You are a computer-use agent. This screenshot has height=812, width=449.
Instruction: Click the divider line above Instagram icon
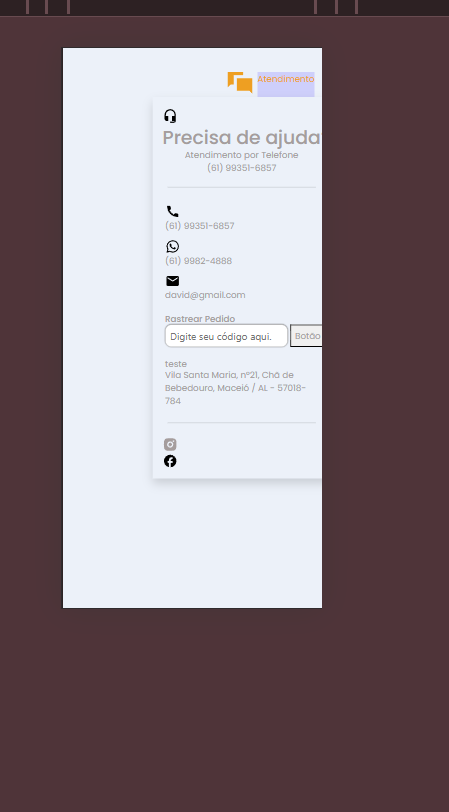tap(241, 423)
